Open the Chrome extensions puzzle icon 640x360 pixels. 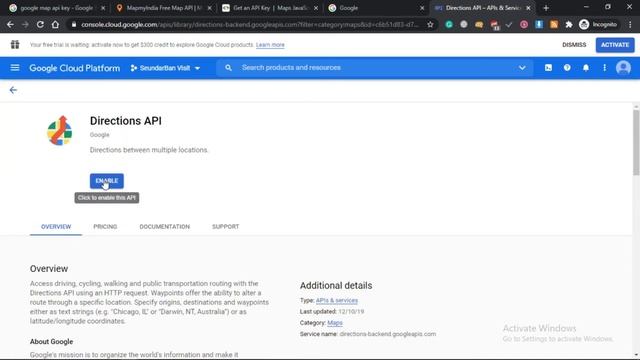569,24
